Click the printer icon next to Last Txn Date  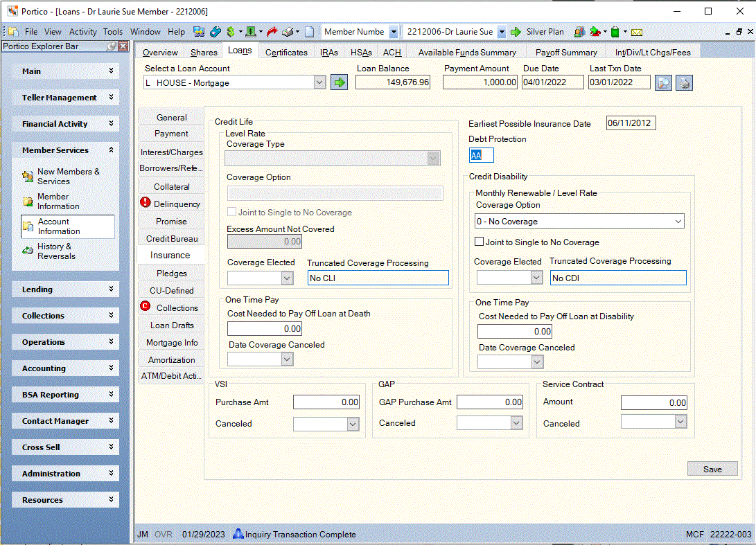684,83
